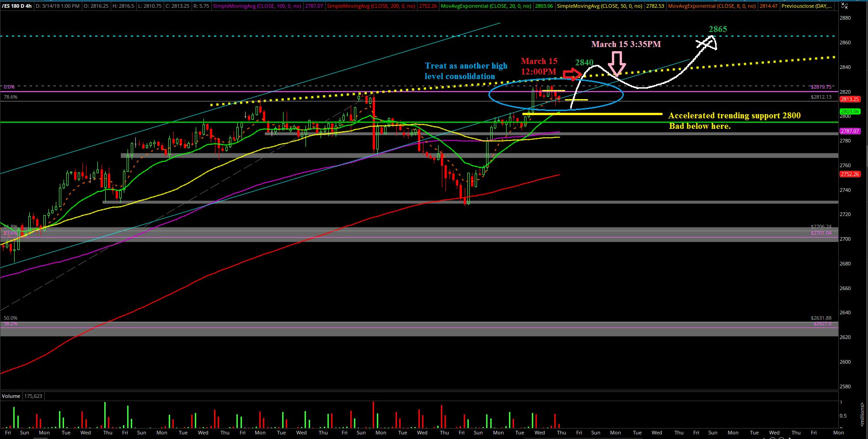This screenshot has width=868, height=439.
Task: Click the red 2813.25 price bubble on price axis
Action: (x=850, y=99)
